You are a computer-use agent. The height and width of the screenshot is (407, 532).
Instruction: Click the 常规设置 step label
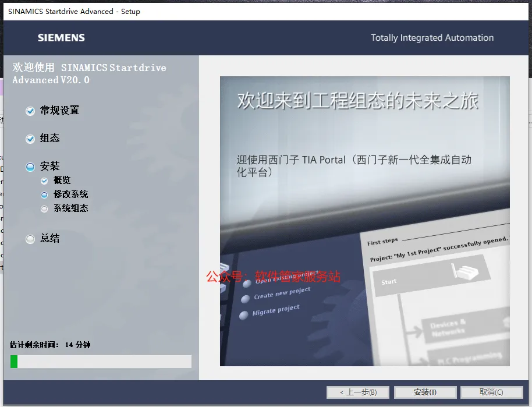click(60, 110)
